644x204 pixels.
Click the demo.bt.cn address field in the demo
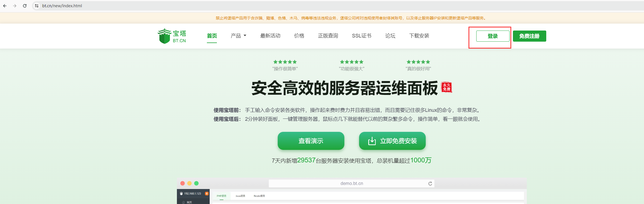(352, 183)
